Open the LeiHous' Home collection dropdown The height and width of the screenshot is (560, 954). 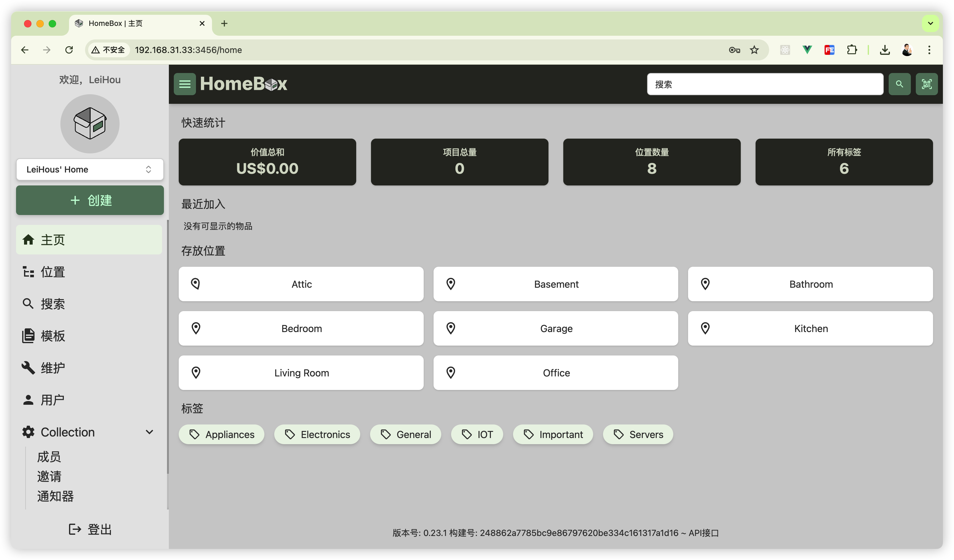90,169
